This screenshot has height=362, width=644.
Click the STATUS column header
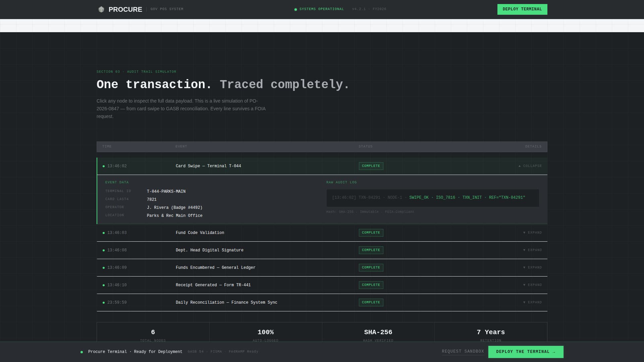[366, 146]
